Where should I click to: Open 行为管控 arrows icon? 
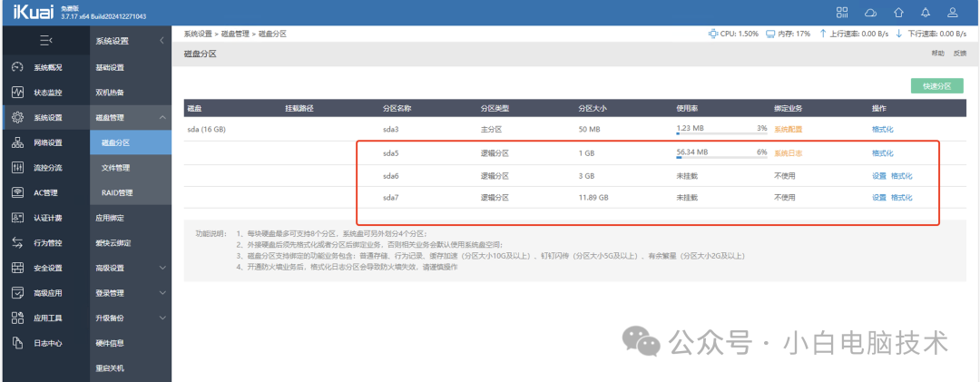[17, 242]
